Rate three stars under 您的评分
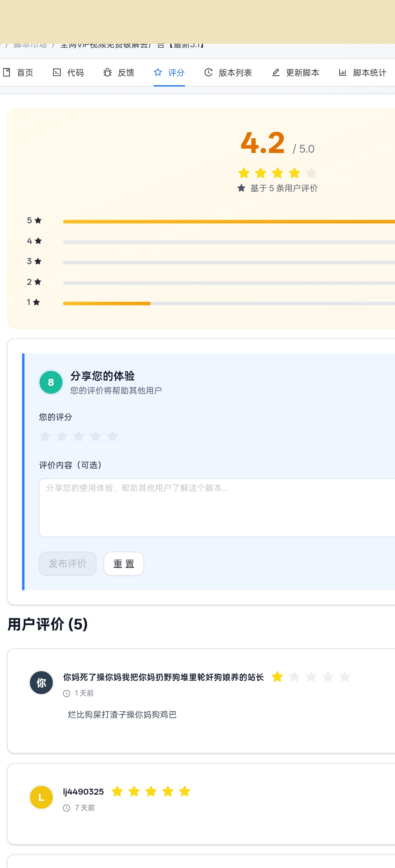Image resolution: width=395 pixels, height=868 pixels. click(79, 436)
